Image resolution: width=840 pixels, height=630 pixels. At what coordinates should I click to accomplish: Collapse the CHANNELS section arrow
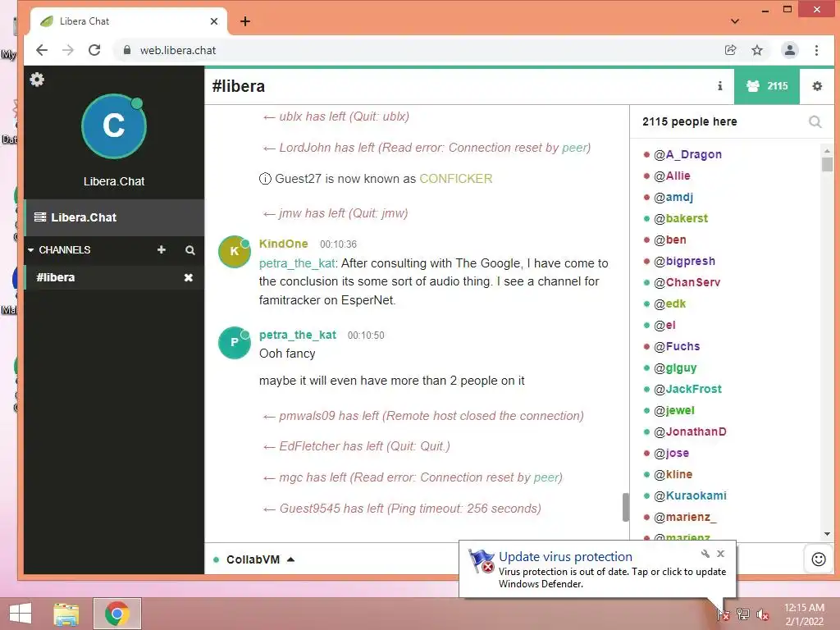tap(31, 250)
